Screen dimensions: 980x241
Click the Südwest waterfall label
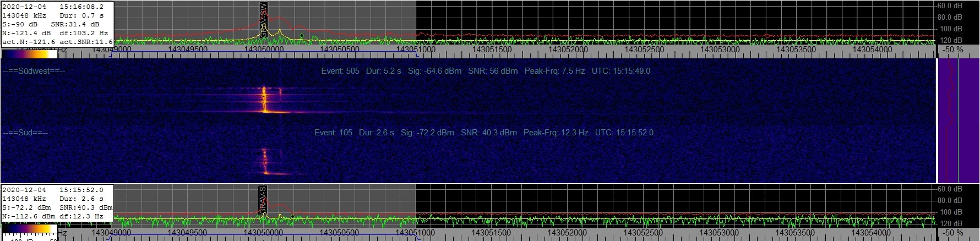(x=34, y=71)
